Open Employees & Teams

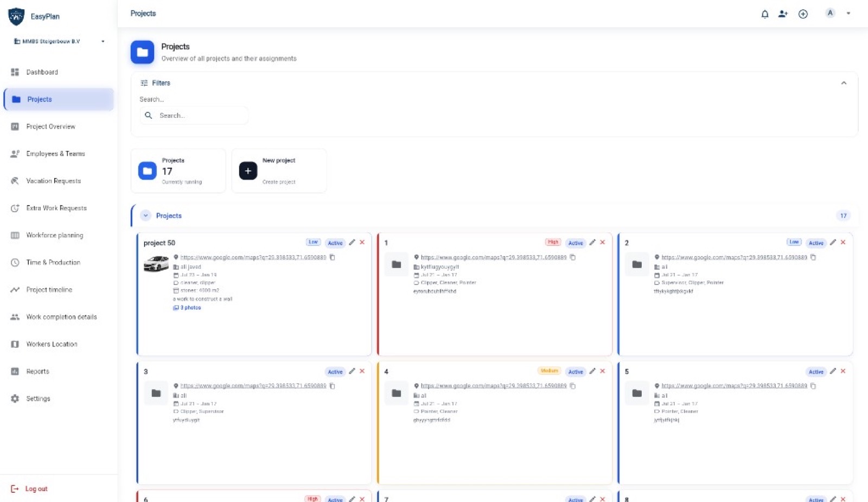tap(59, 154)
